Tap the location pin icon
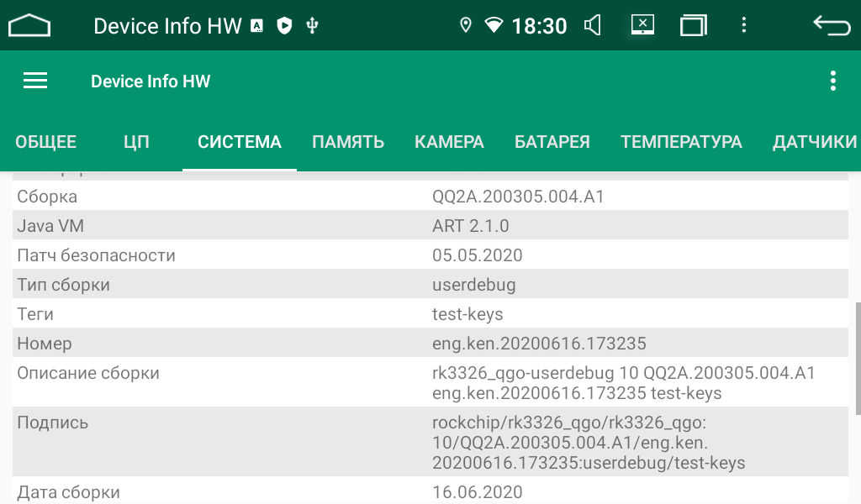Viewport: 861px width, 504px height. [x=466, y=25]
